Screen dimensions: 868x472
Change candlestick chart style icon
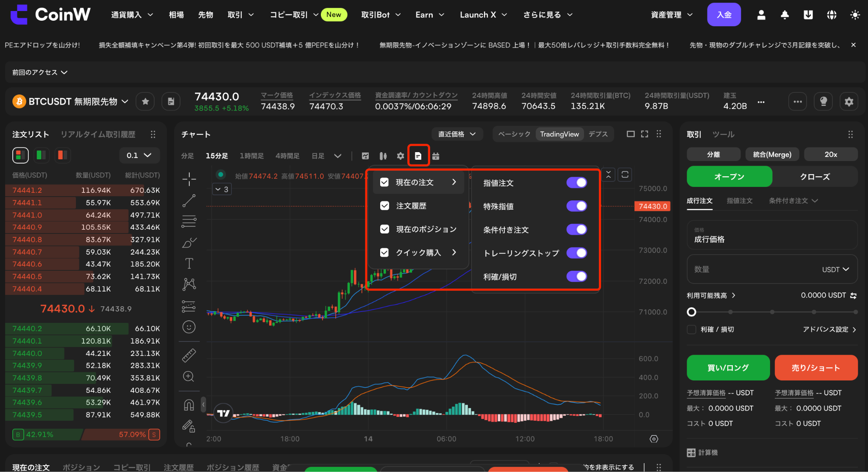pos(383,156)
